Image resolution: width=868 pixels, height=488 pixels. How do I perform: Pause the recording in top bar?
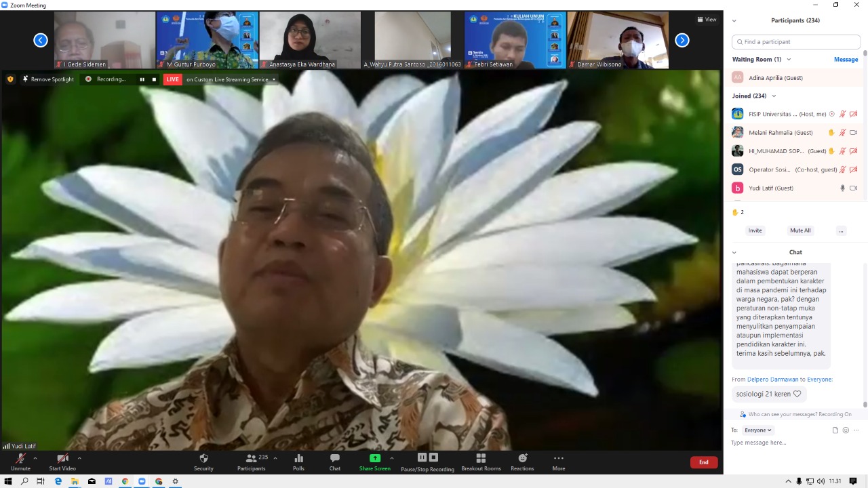click(142, 79)
